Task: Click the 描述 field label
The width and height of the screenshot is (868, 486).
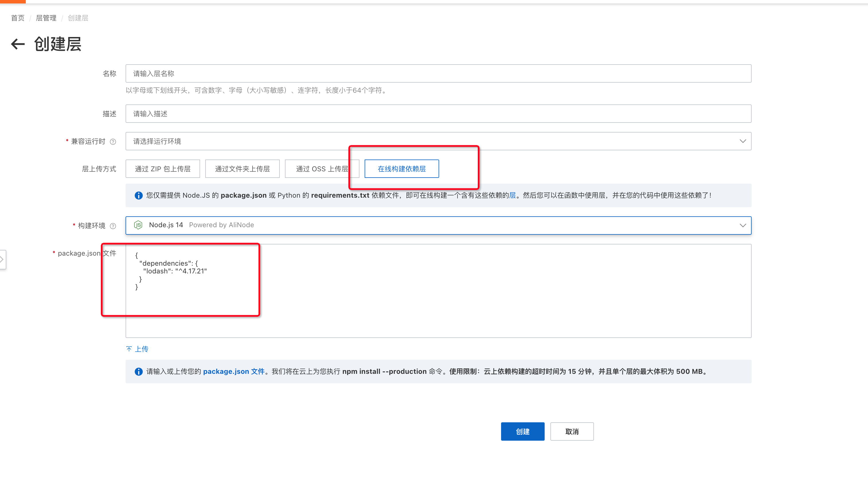Action: pyautogui.click(x=110, y=114)
